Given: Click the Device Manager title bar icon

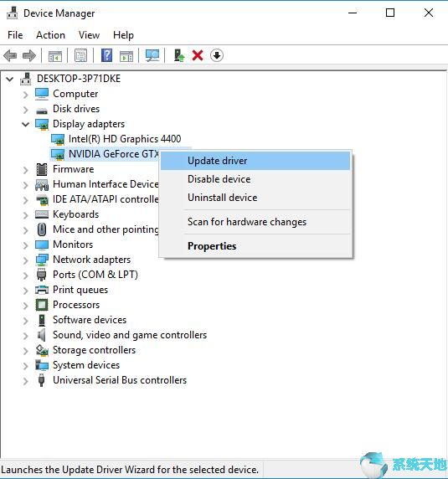Looking at the screenshot, I should click(x=13, y=13).
